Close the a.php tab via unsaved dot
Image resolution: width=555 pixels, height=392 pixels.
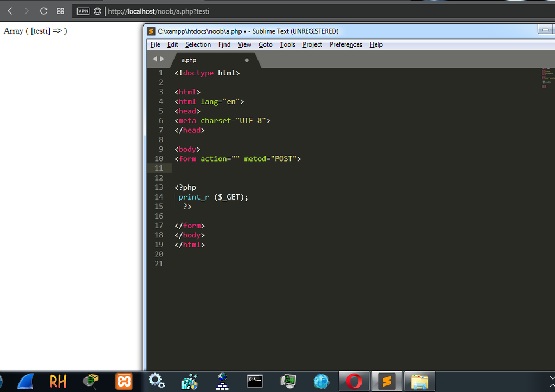coord(247,60)
